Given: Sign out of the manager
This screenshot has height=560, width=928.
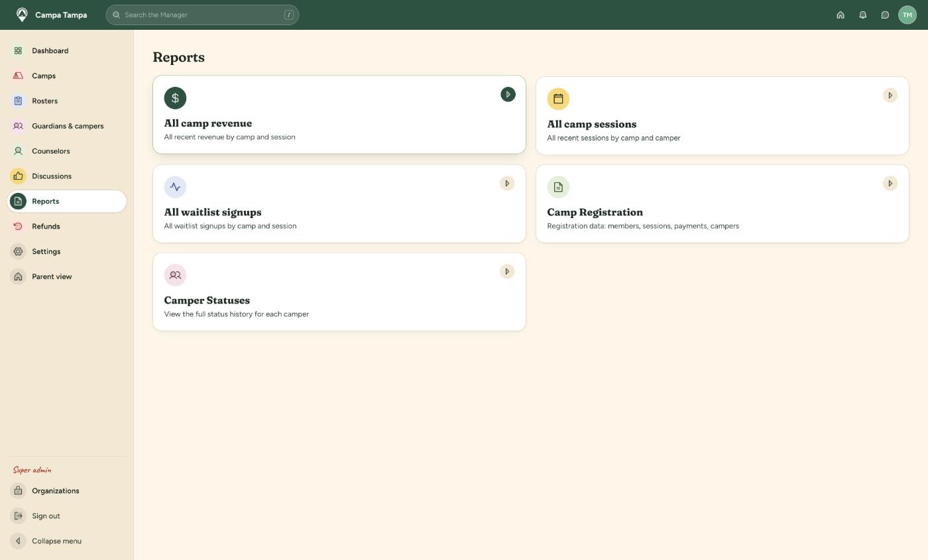Looking at the screenshot, I should pos(67,516).
